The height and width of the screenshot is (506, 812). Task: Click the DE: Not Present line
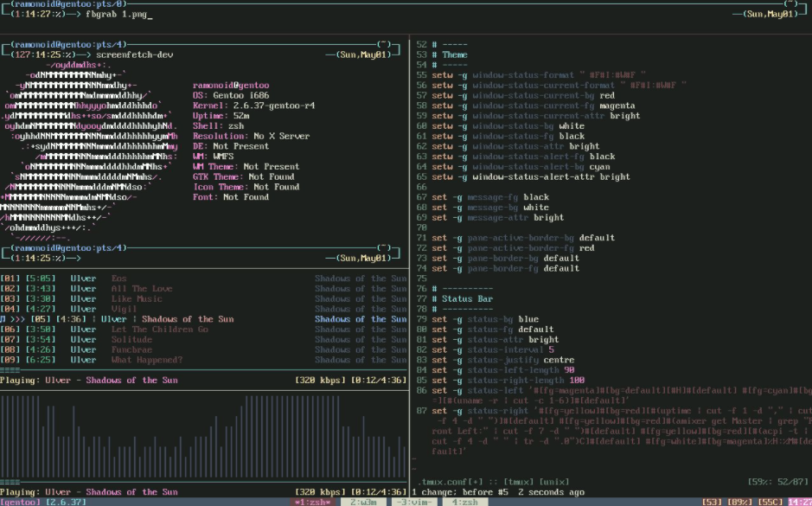[231, 146]
